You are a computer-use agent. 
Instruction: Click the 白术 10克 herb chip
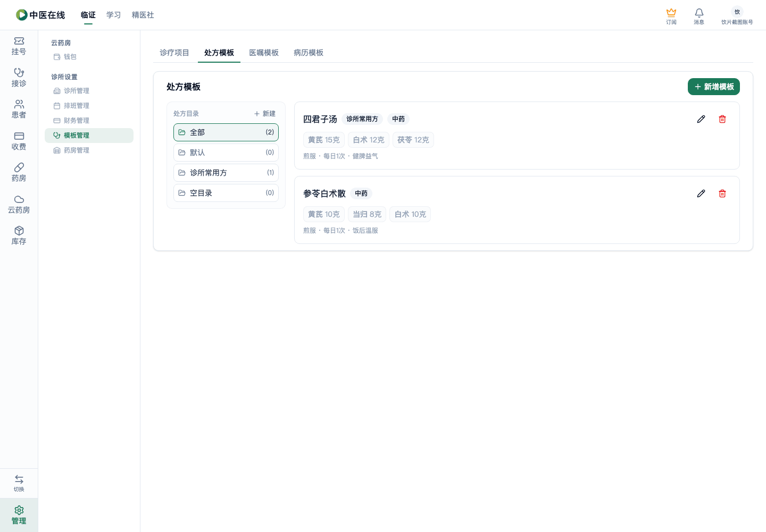click(410, 214)
